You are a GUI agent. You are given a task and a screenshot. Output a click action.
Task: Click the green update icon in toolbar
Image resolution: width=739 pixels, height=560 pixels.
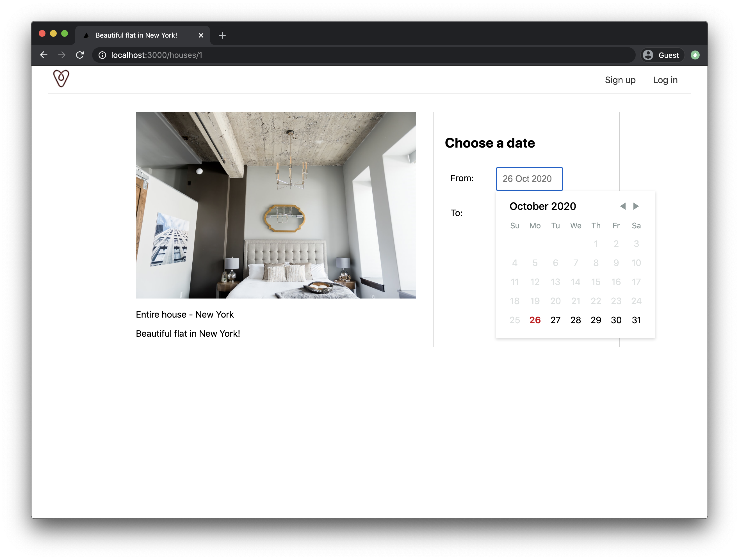click(695, 55)
